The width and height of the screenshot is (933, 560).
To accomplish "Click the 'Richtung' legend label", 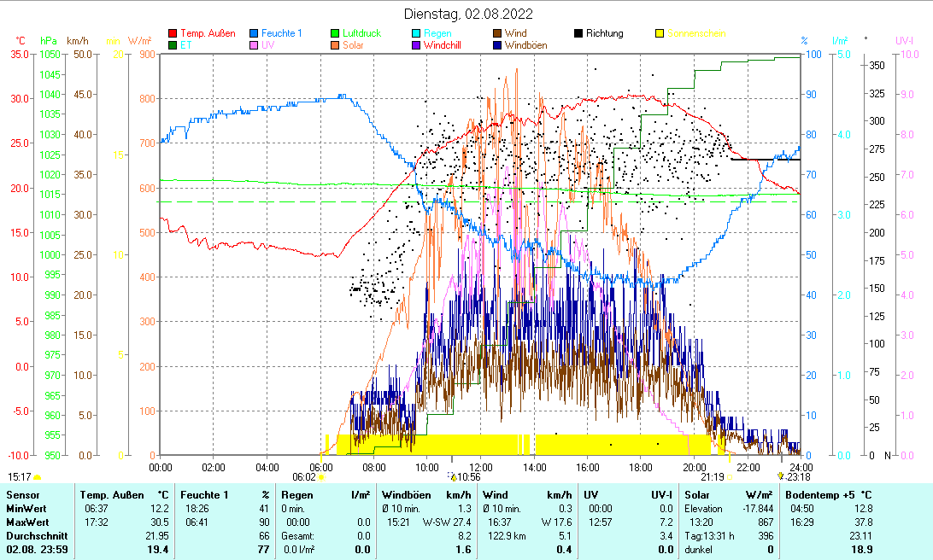I will 605,33.
